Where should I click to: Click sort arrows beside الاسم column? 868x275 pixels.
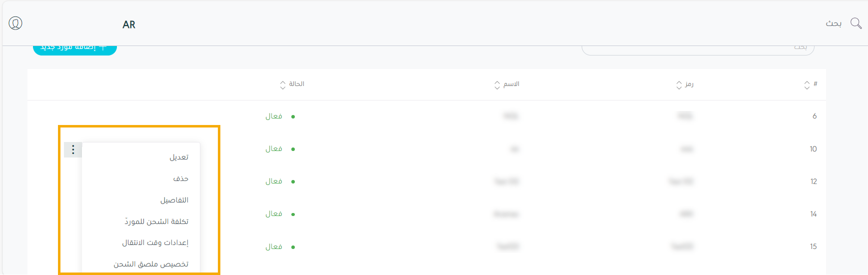coord(497,85)
